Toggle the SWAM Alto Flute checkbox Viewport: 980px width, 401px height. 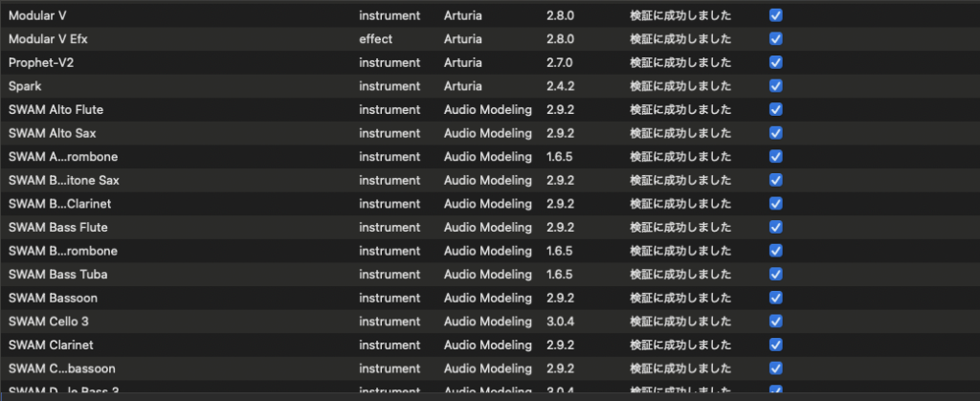776,110
